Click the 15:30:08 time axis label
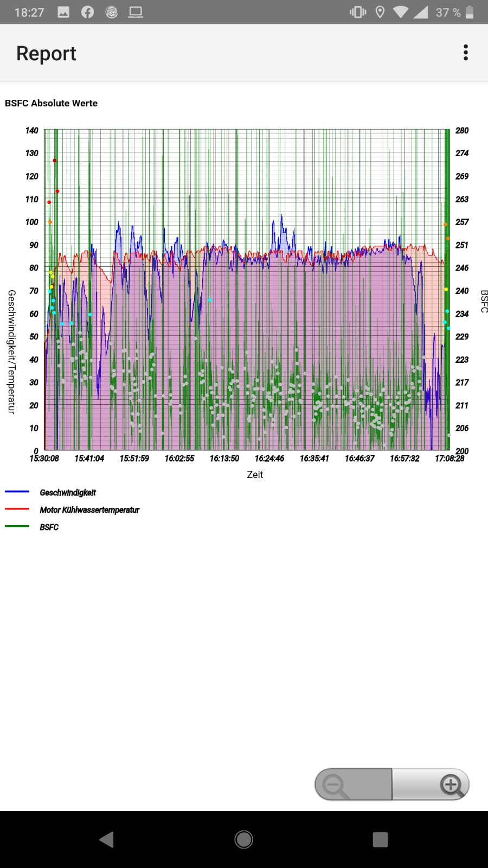 pyautogui.click(x=44, y=458)
